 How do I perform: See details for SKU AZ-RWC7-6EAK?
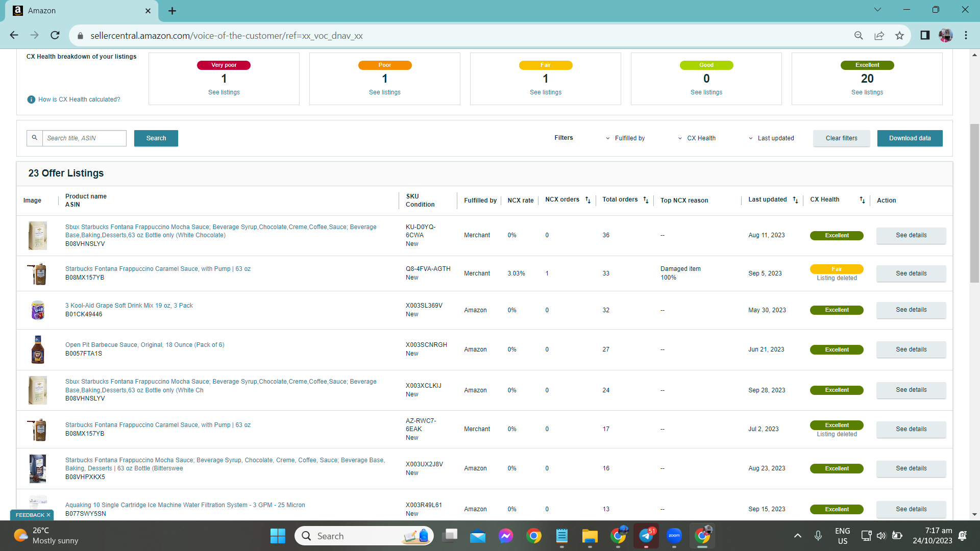(x=911, y=429)
